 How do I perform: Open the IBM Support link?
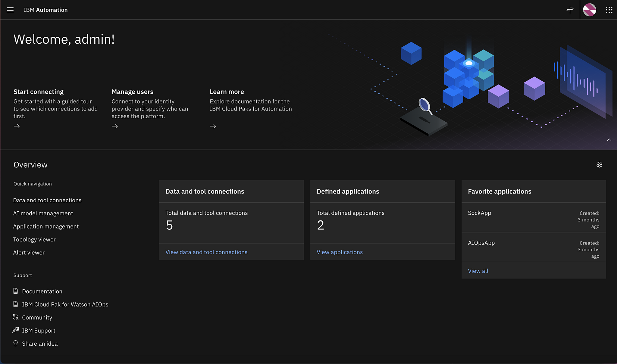[x=39, y=331]
